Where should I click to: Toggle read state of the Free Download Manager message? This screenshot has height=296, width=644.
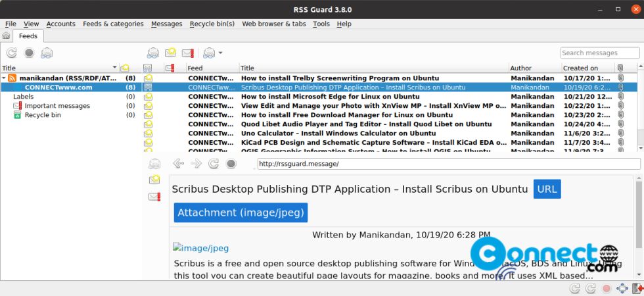click(x=148, y=114)
